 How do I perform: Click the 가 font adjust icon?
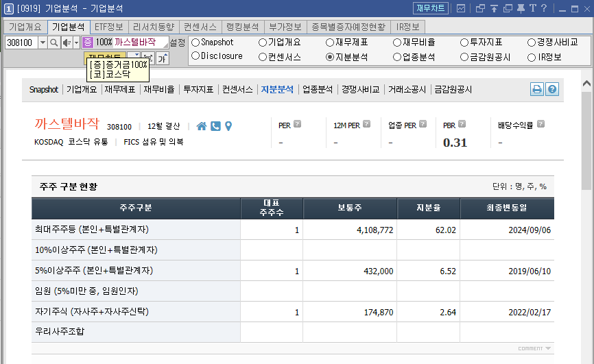tap(163, 58)
